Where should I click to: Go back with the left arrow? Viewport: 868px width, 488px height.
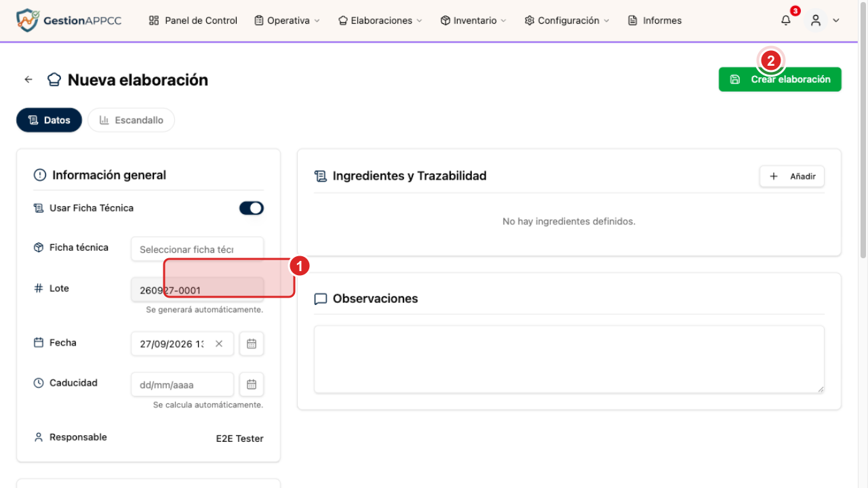(x=28, y=79)
